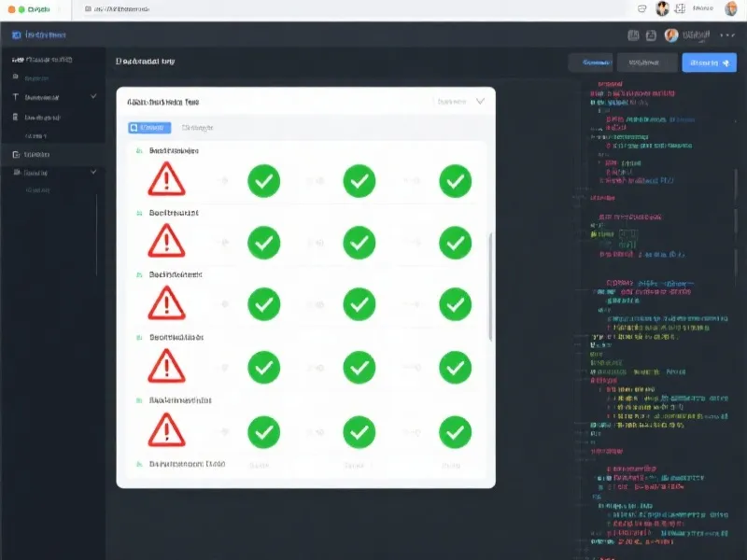Expand the chevron dropdown in the dialog header
This screenshot has width=747, height=560.
click(x=480, y=101)
